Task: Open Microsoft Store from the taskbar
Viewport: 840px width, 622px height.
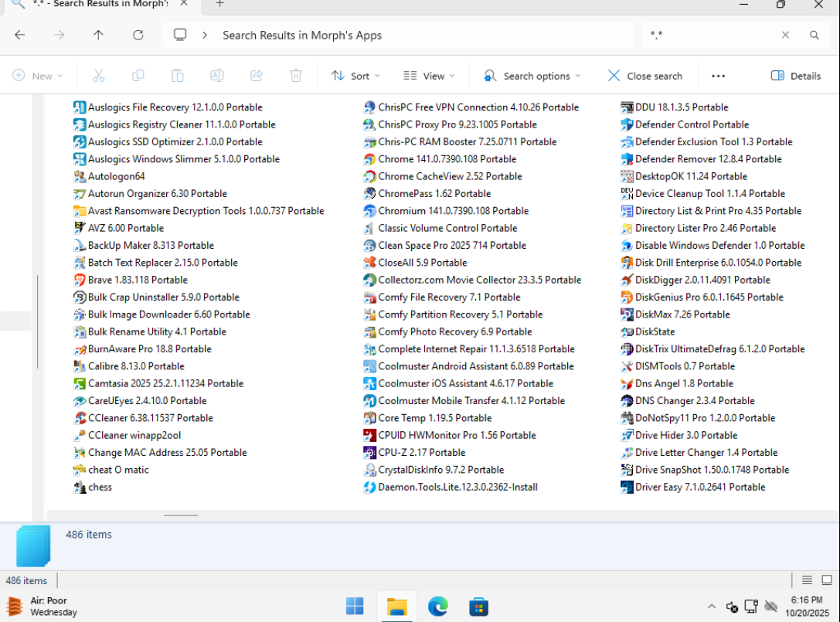Action: point(478,607)
